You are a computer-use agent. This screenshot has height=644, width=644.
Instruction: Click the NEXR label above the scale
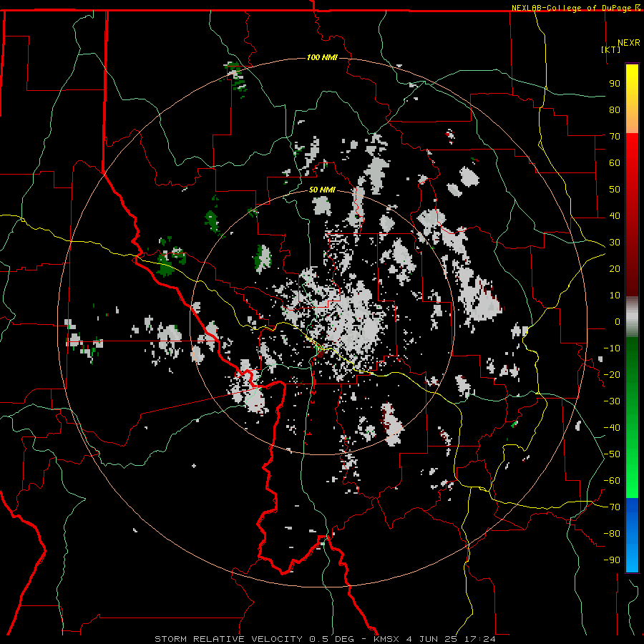(628, 43)
